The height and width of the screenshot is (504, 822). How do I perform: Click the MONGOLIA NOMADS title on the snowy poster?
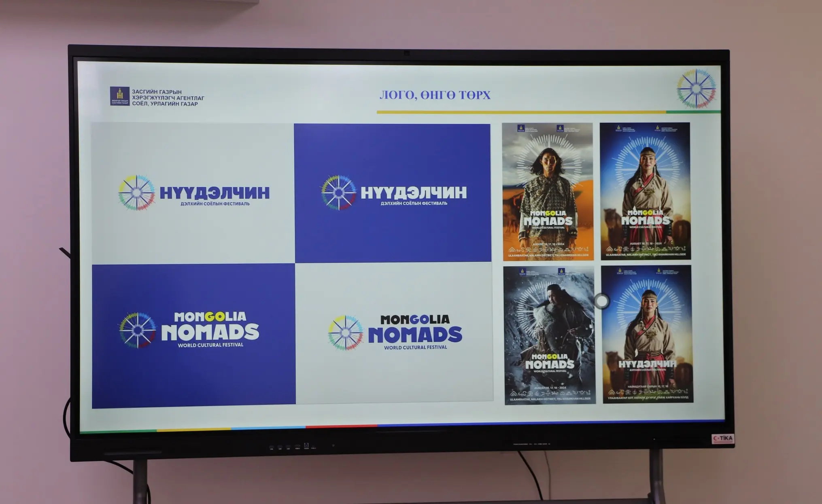[x=550, y=362]
